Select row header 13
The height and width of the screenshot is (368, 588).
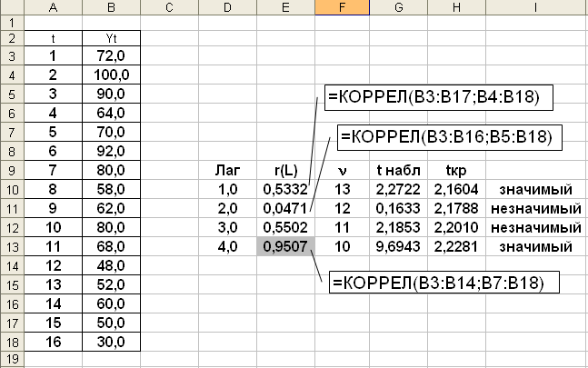coord(12,247)
